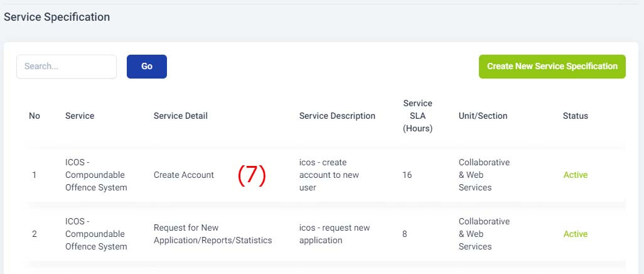644x274 pixels.
Task: Select the 'icos - create account to new user' description
Action: click(x=330, y=175)
